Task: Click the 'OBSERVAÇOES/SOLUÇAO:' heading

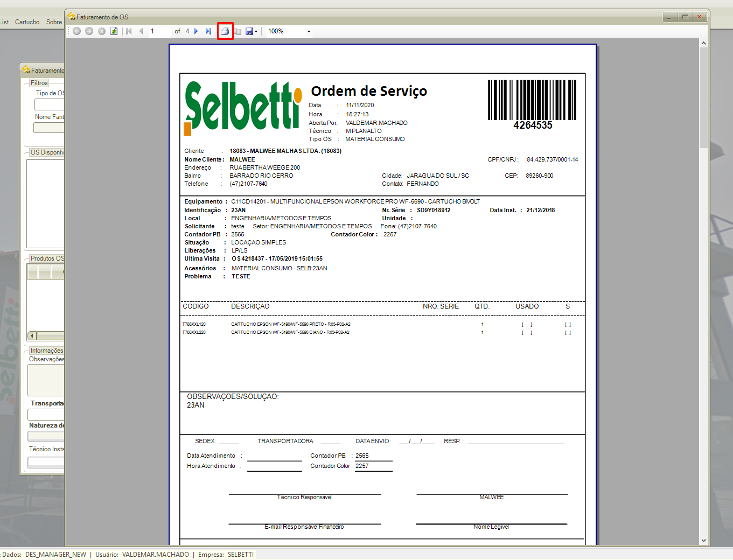Action: pyautogui.click(x=233, y=396)
